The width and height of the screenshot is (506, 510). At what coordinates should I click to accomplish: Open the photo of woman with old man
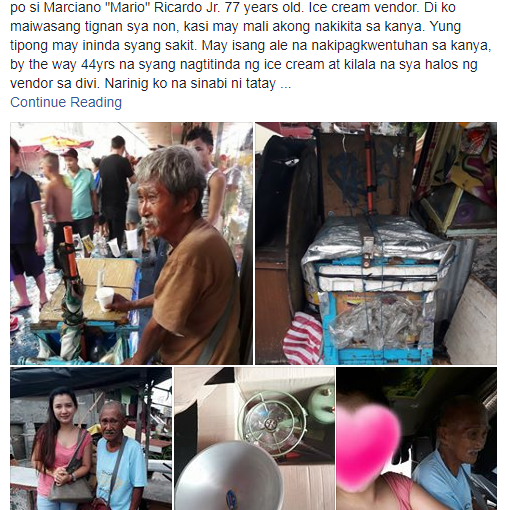point(91,439)
